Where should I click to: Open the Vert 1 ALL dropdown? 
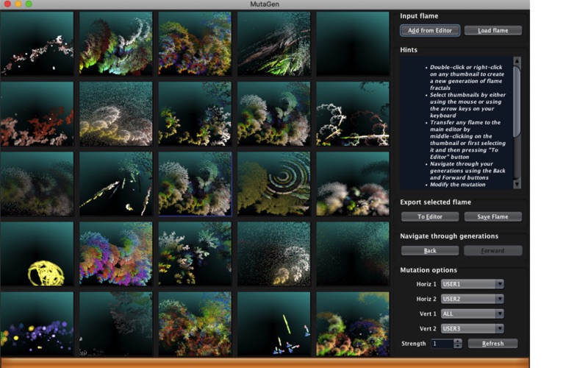472,314
